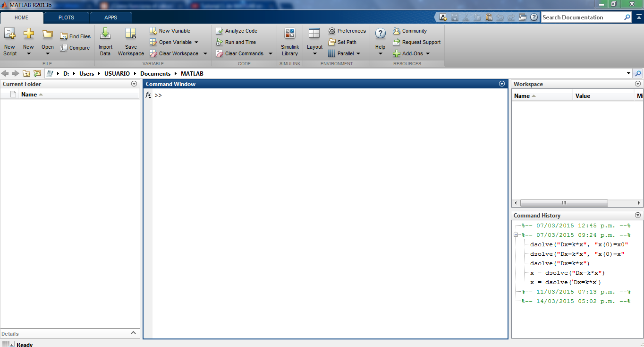
Task: Click Import Data
Action: 105,42
